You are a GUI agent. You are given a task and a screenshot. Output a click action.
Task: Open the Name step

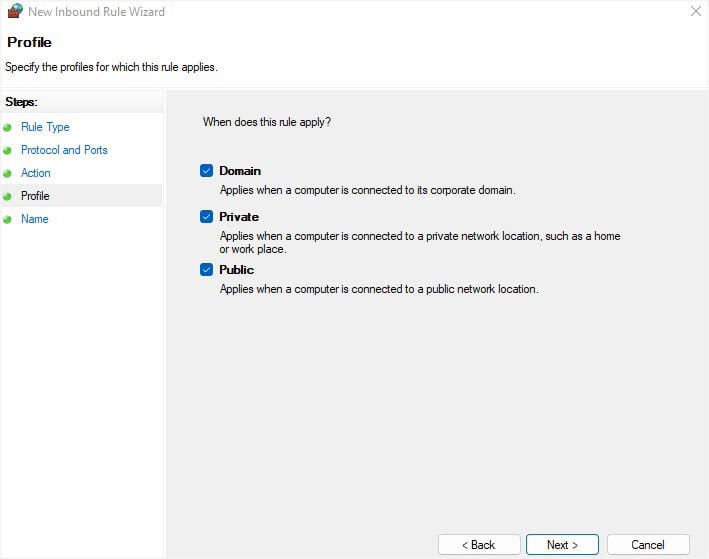pos(34,219)
